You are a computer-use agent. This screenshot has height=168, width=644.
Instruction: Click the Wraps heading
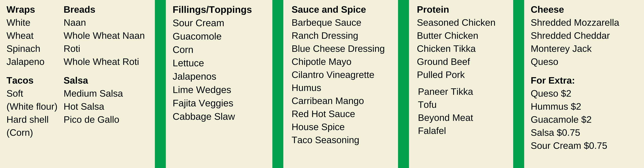pyautogui.click(x=21, y=10)
